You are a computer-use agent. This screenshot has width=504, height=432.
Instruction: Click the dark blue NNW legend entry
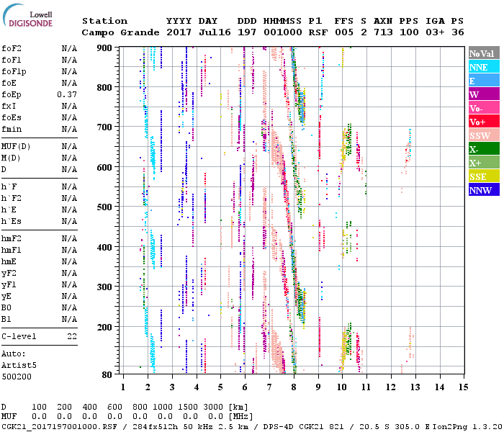[x=483, y=190]
